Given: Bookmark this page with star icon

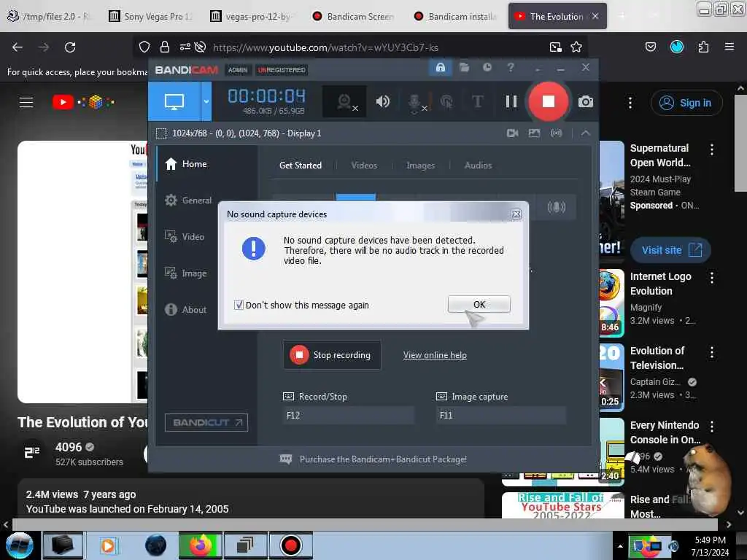Looking at the screenshot, I should point(576,47).
